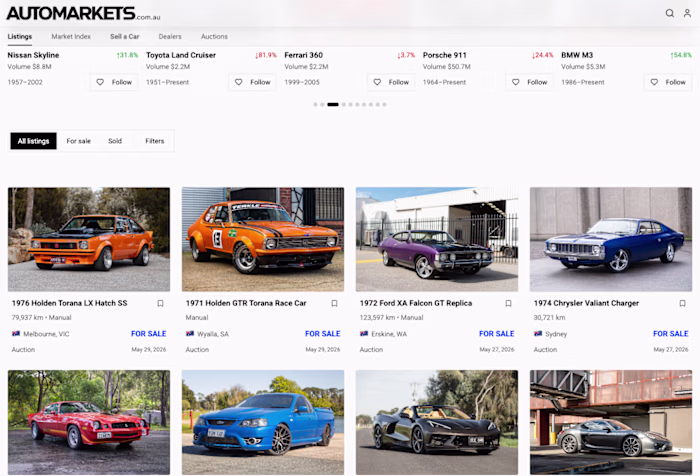Click the Porsche 911 market name
This screenshot has height=476, width=700.
[x=445, y=55]
